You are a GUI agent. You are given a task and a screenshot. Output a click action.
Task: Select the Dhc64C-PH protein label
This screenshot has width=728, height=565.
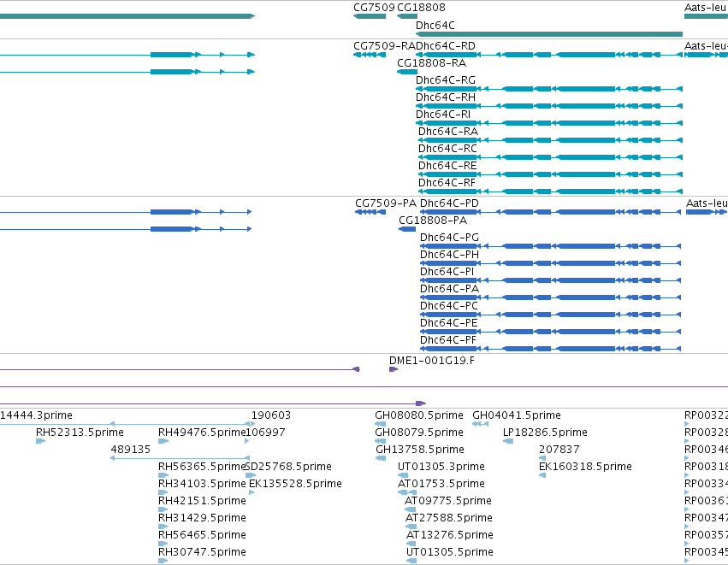coord(449,255)
